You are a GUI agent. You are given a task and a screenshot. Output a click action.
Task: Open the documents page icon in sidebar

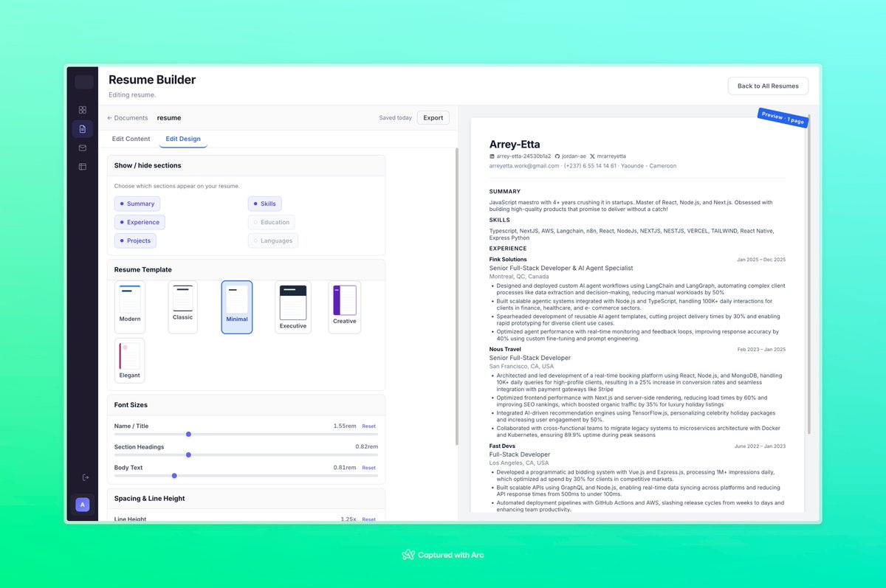tap(83, 129)
